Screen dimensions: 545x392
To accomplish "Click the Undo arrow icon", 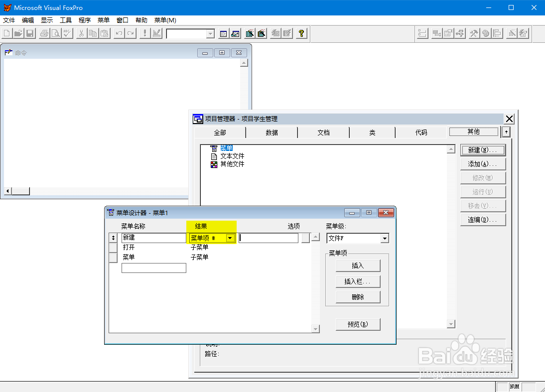I will 119,33.
